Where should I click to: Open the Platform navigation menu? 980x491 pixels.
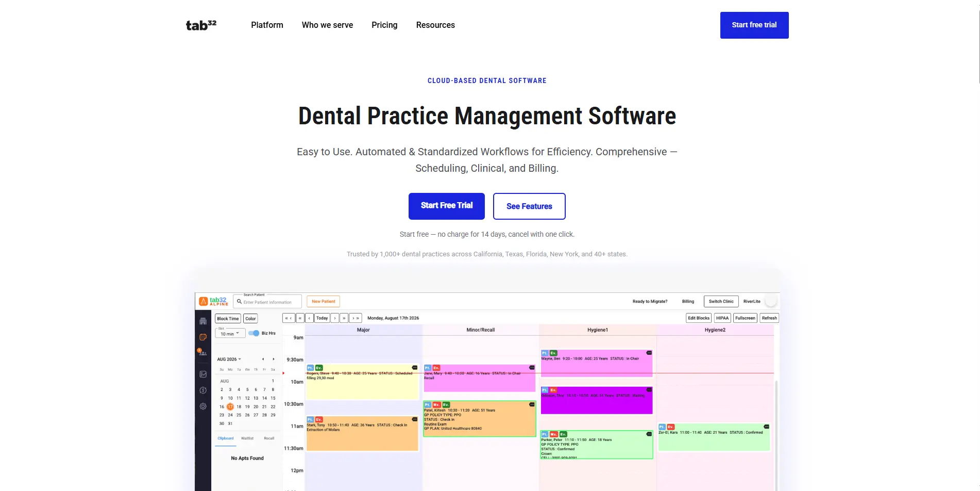[267, 25]
